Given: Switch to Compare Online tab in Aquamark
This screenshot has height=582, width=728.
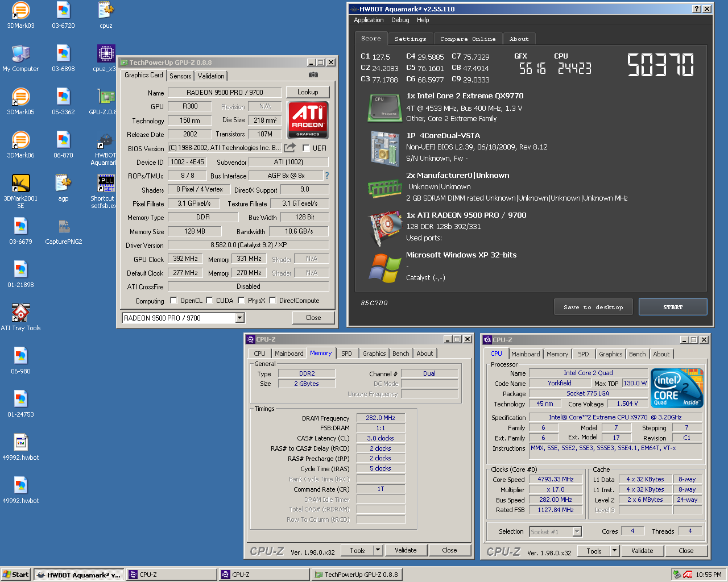Looking at the screenshot, I should click(x=468, y=39).
